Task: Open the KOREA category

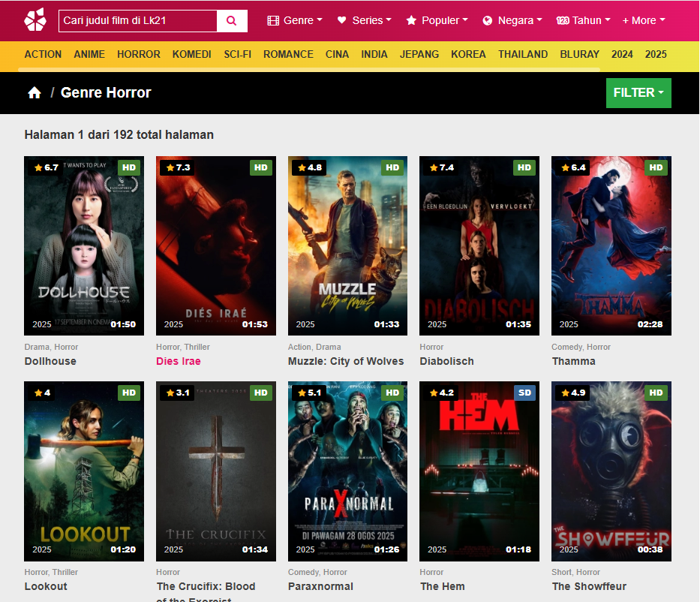Action: (468, 55)
